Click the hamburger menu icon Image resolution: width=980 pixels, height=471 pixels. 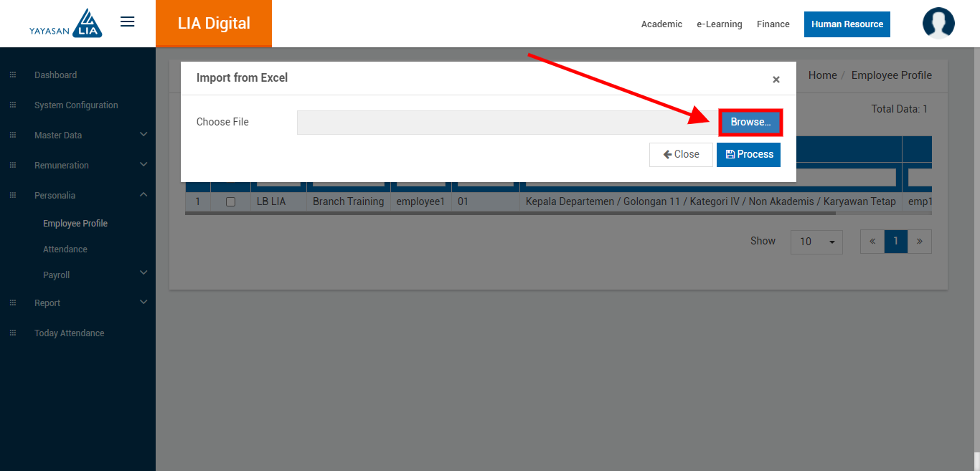[x=128, y=22]
